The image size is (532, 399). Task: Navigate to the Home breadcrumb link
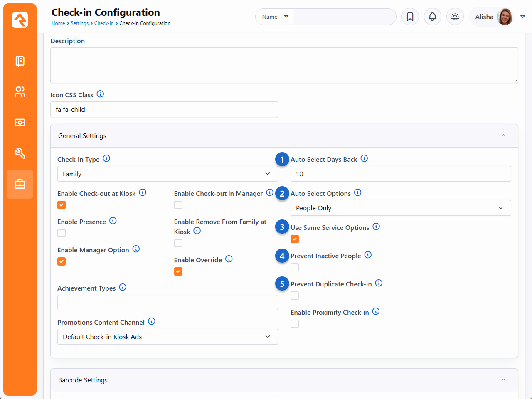(58, 23)
